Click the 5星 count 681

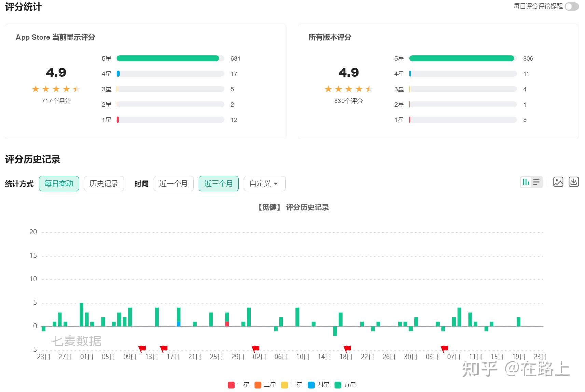(x=235, y=59)
